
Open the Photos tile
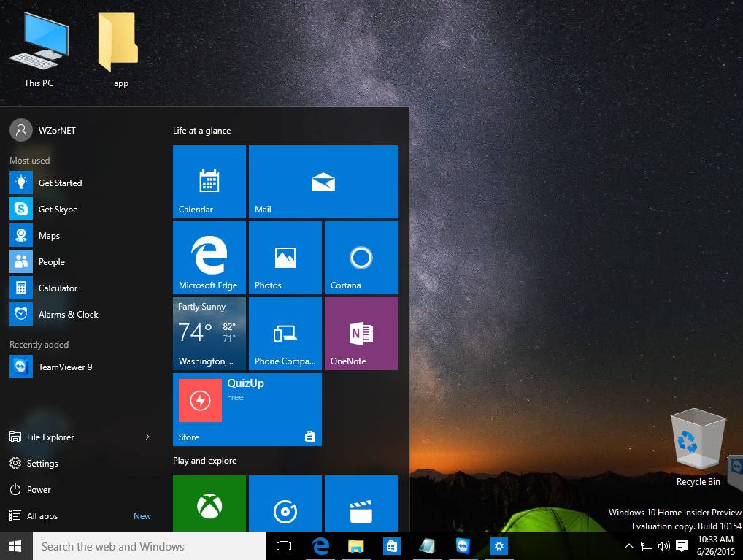pyautogui.click(x=285, y=258)
